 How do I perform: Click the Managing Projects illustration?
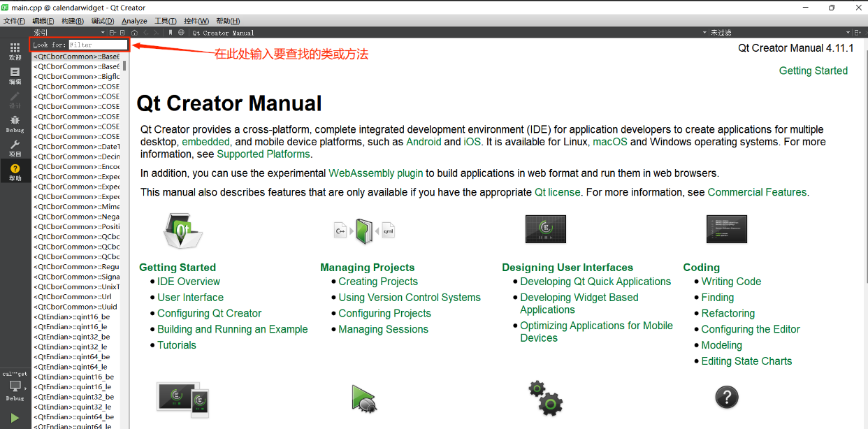[x=365, y=231]
